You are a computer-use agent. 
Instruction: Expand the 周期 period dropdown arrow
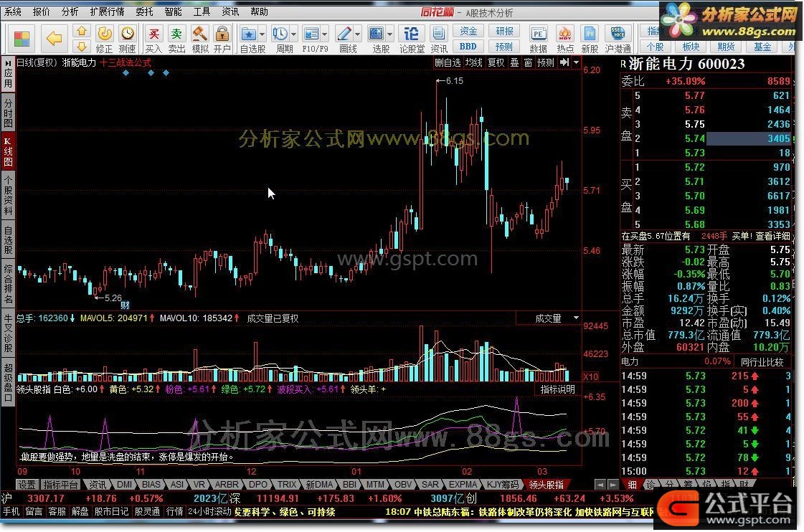293,34
